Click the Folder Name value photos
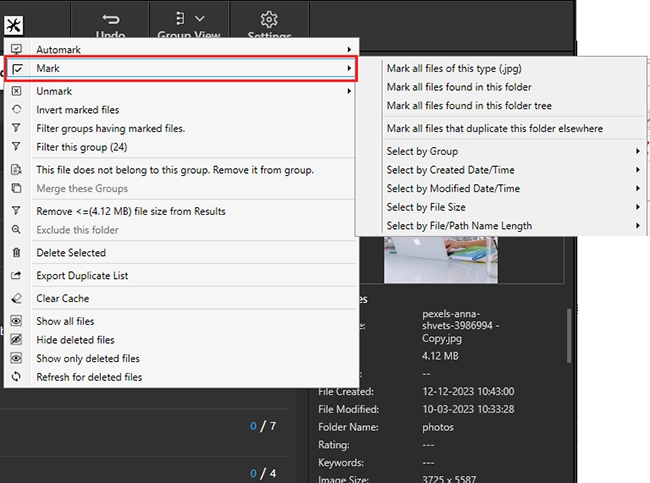Viewport: 650px width, 483px height. coord(438,427)
